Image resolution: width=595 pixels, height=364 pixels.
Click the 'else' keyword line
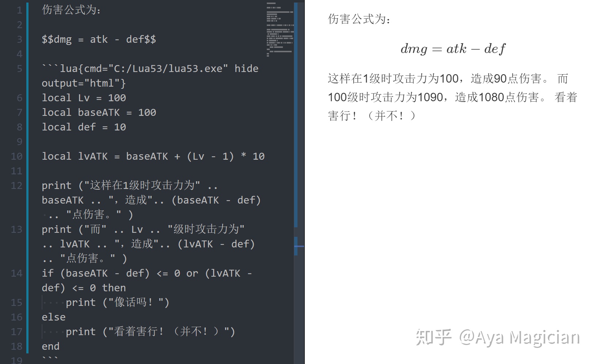[x=54, y=317]
